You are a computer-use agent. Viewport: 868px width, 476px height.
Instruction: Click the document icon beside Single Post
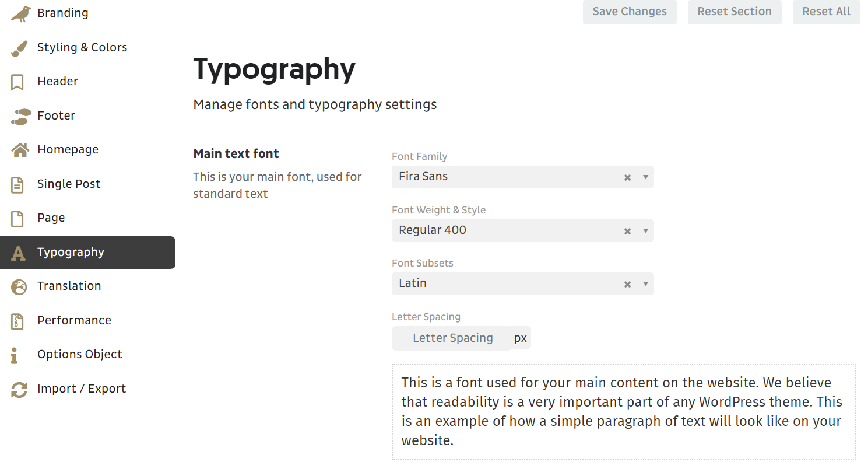point(17,185)
